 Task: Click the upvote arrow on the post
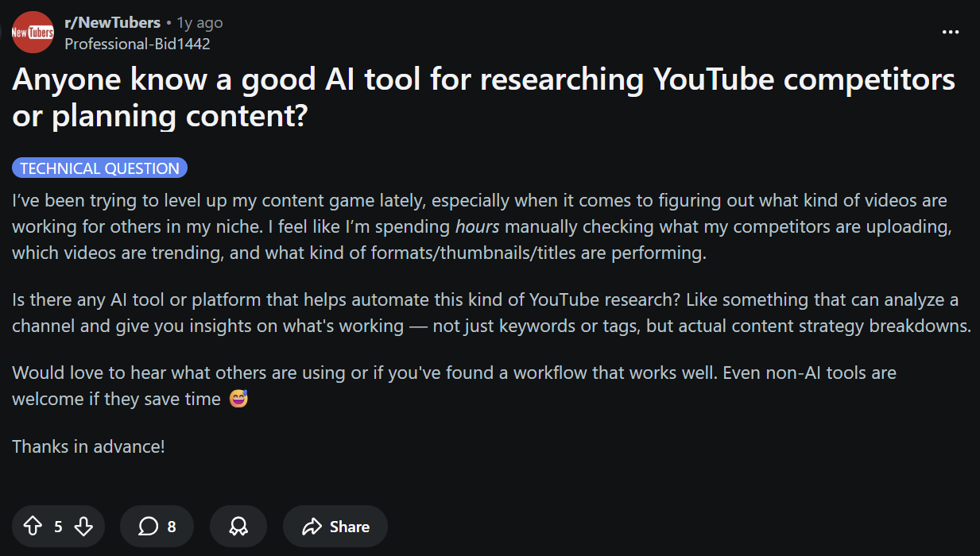[x=32, y=526]
